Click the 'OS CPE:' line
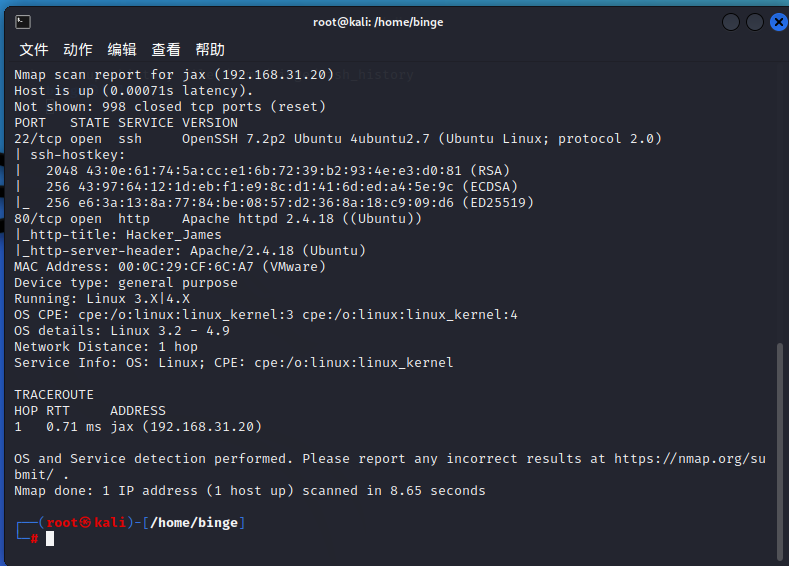Image resolution: width=789 pixels, height=566 pixels. pyautogui.click(x=266, y=315)
